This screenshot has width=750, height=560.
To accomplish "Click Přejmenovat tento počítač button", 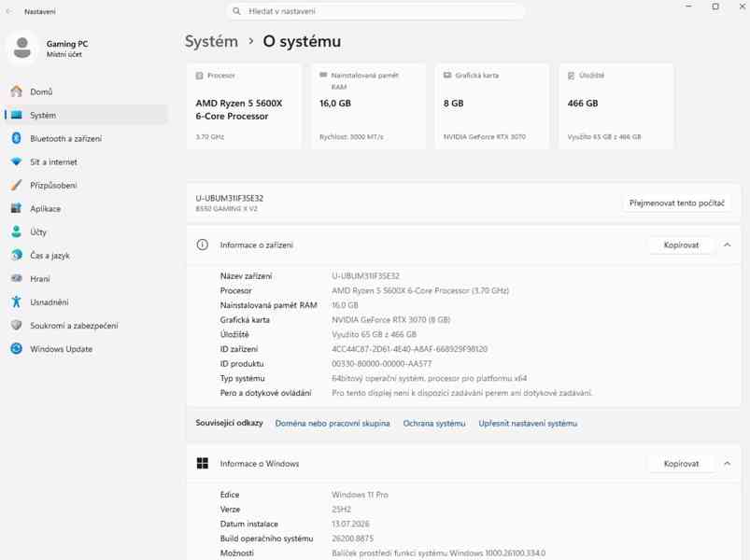I will click(x=676, y=203).
